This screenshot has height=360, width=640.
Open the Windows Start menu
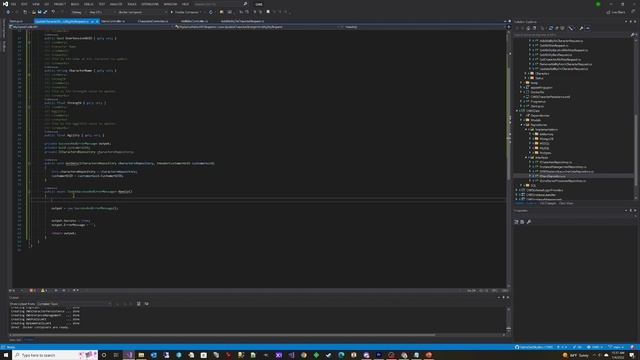[x=6, y=355]
